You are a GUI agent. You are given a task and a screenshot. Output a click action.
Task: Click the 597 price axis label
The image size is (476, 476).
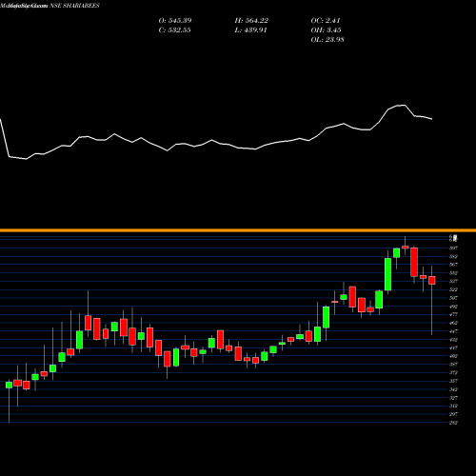click(453, 248)
